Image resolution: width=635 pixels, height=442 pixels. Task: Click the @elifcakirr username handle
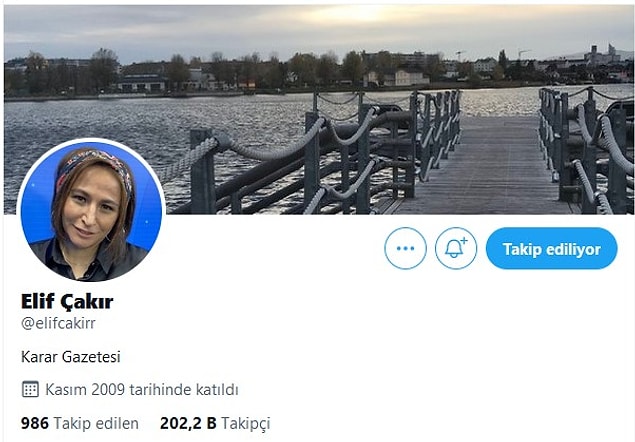[58, 323]
